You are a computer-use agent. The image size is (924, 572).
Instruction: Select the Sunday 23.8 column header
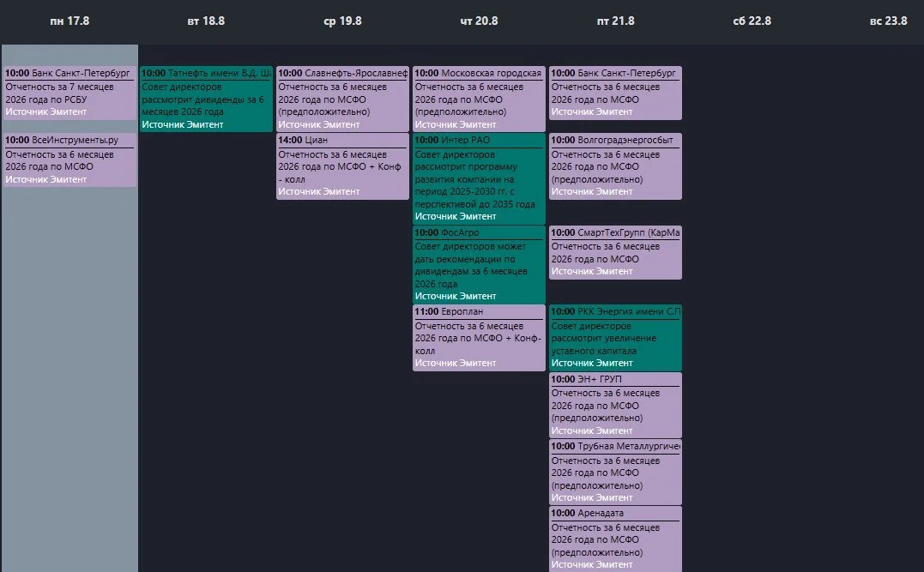pyautogui.click(x=888, y=21)
